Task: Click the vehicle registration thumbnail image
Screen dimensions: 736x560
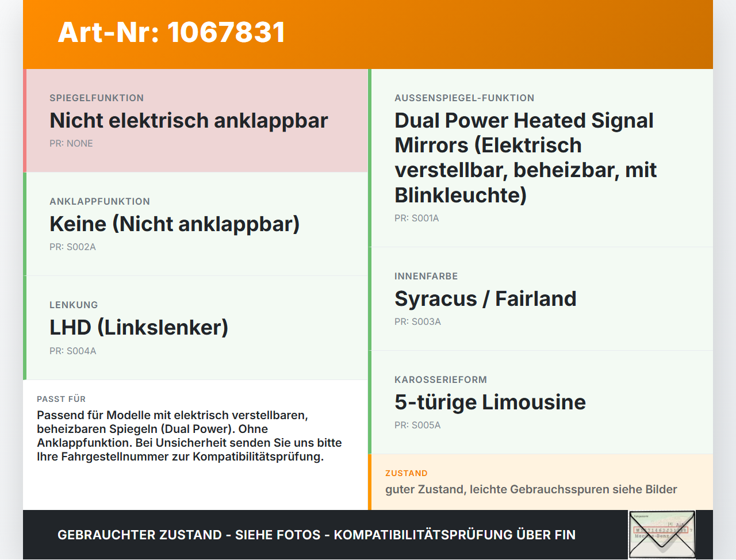Action: (x=662, y=535)
